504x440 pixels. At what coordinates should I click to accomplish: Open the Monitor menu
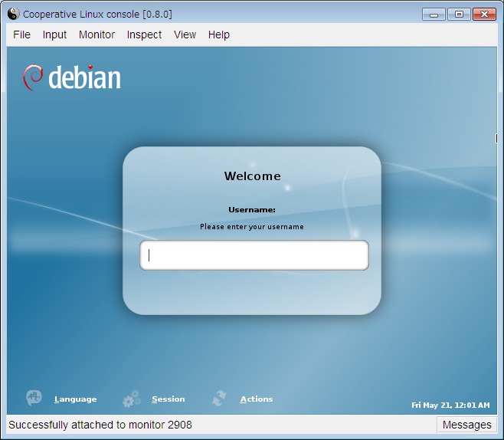pyautogui.click(x=97, y=34)
